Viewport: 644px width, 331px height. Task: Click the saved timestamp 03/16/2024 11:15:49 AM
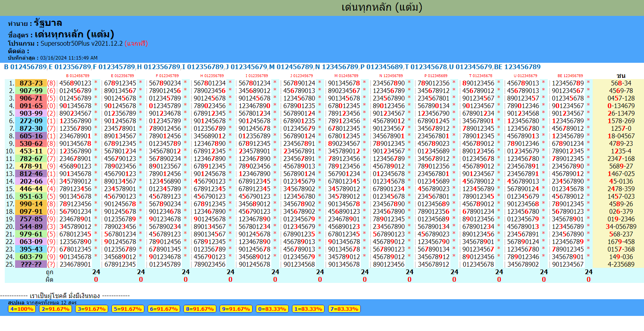pyautogui.click(x=69, y=58)
